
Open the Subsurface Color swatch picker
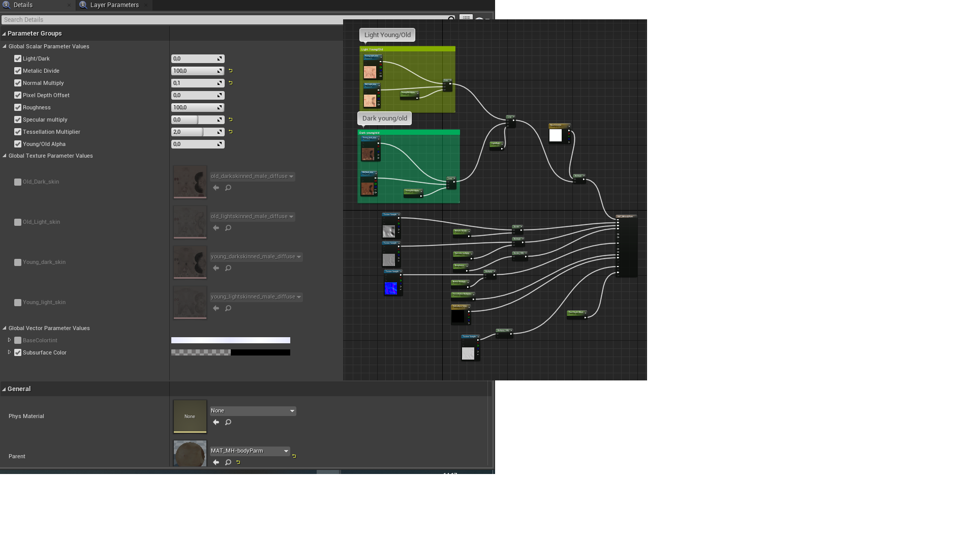(230, 352)
